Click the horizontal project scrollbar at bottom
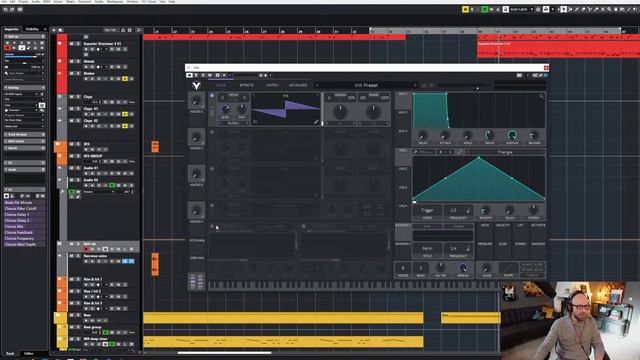This screenshot has width=640, height=360. (x=224, y=353)
